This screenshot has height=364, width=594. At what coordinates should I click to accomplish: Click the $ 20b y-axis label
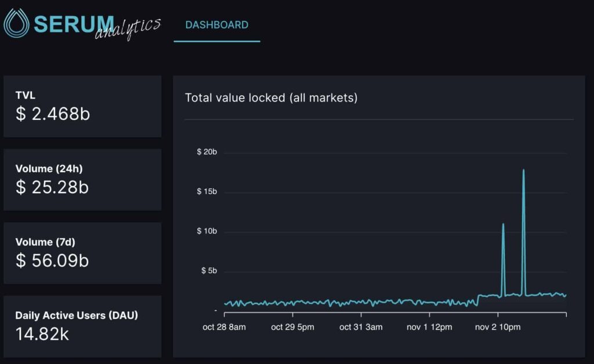(207, 152)
